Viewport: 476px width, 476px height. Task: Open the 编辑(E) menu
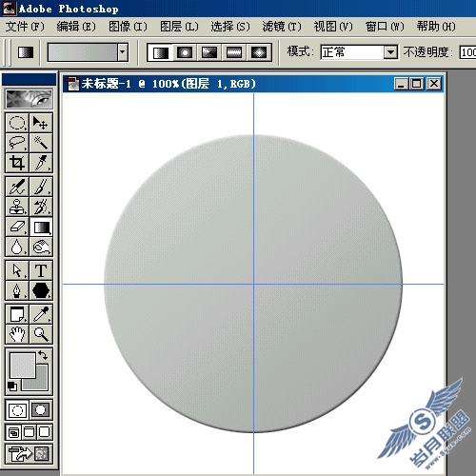coord(76,27)
